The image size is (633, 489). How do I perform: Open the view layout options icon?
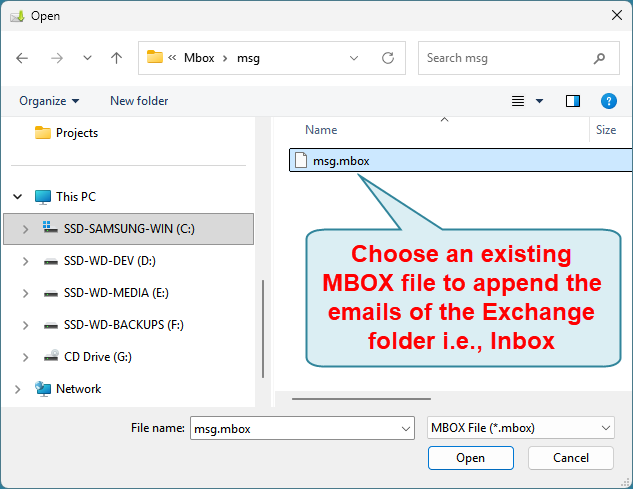[518, 101]
